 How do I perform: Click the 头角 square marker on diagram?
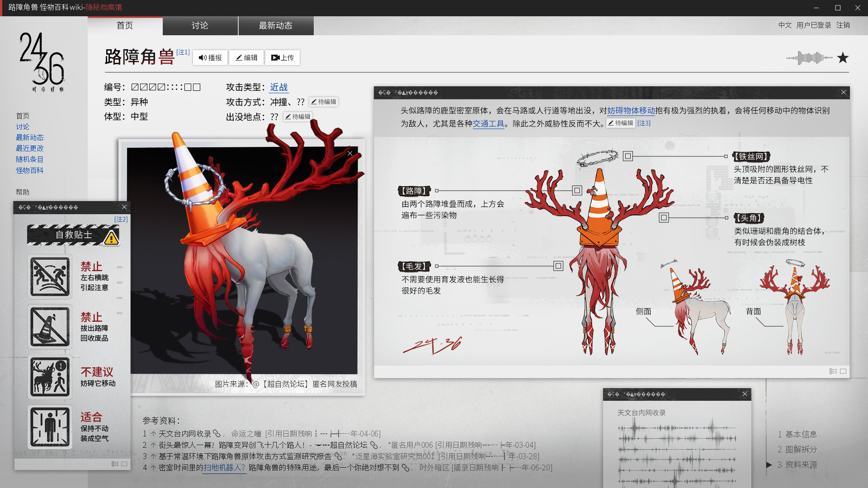click(664, 218)
